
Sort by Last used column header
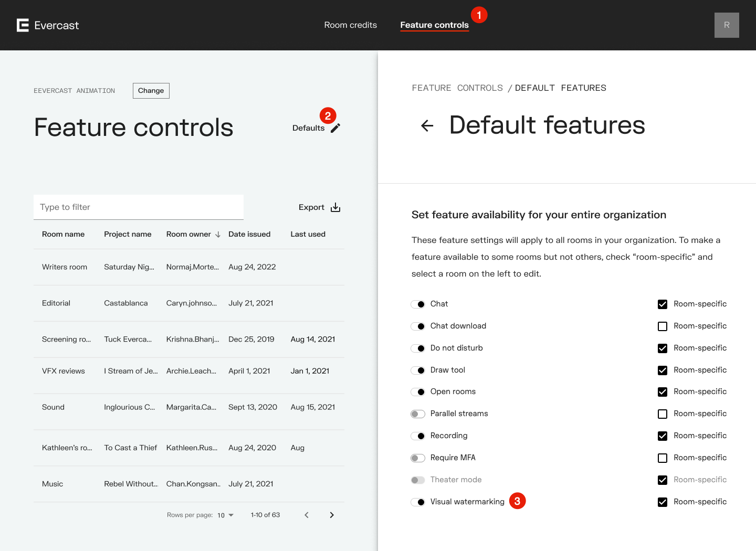pos(308,234)
